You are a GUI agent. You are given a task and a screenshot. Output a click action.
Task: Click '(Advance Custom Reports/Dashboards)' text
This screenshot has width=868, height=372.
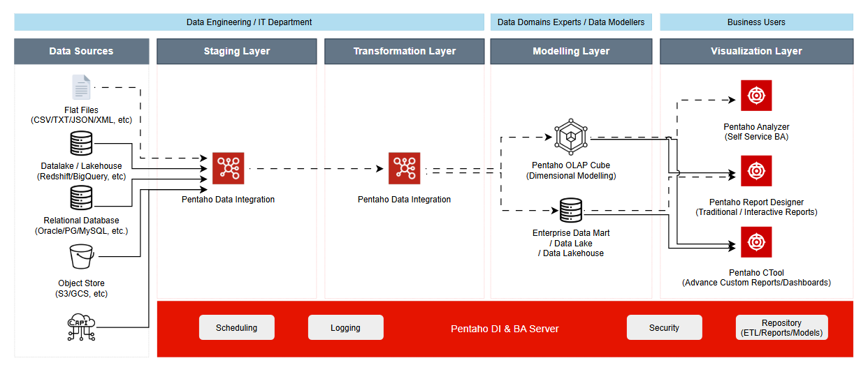(x=756, y=283)
